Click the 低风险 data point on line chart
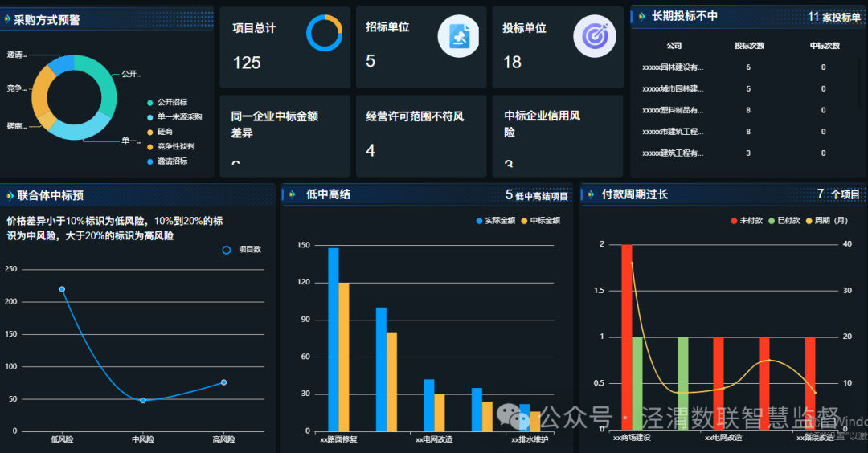Viewport: 868px width, 453px height. tap(62, 289)
